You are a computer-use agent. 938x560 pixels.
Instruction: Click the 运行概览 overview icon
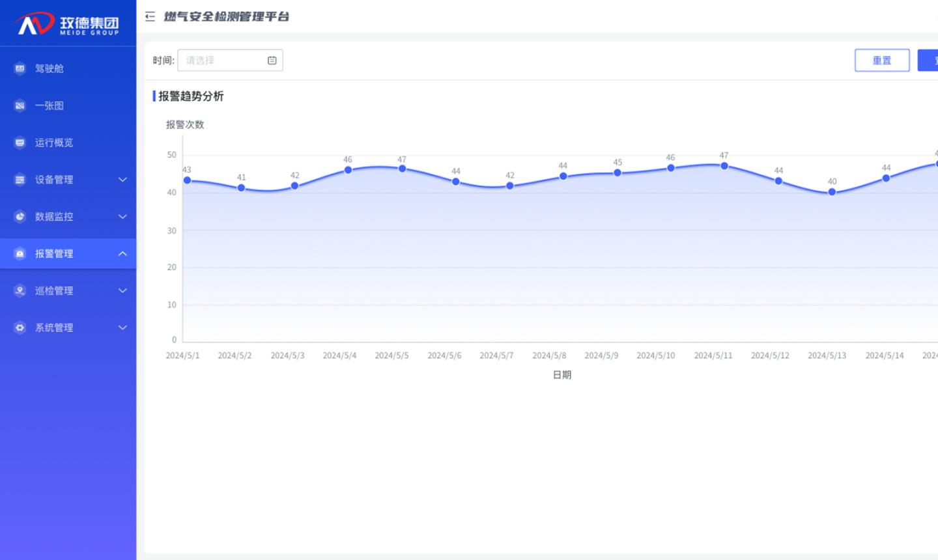click(x=19, y=142)
